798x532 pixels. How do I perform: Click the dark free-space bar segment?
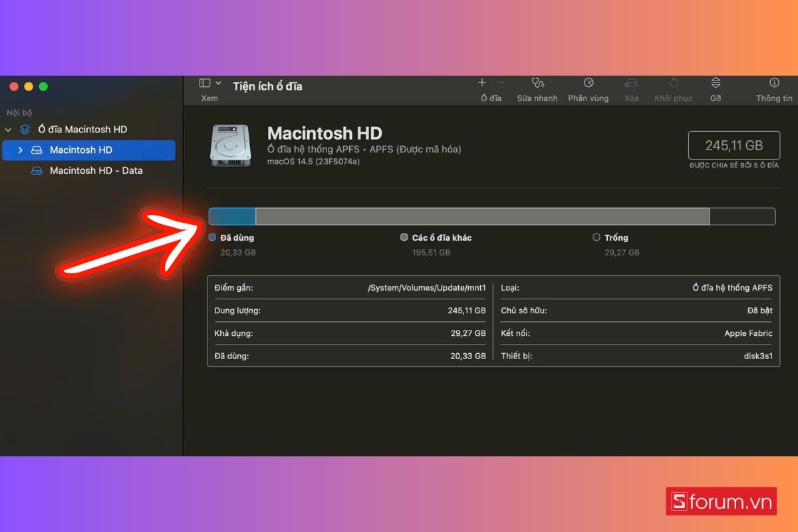(742, 216)
